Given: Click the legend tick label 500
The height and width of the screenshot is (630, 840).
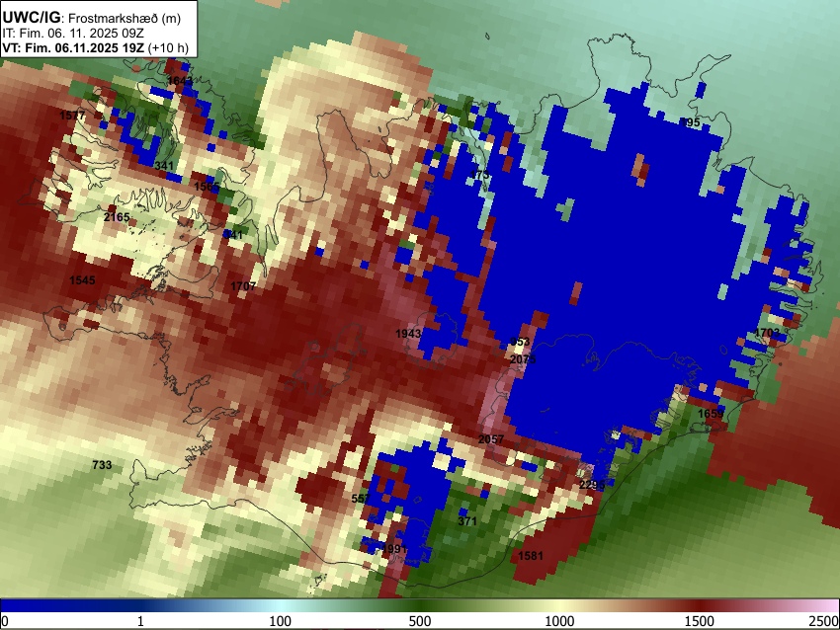Looking at the screenshot, I should [x=420, y=621].
